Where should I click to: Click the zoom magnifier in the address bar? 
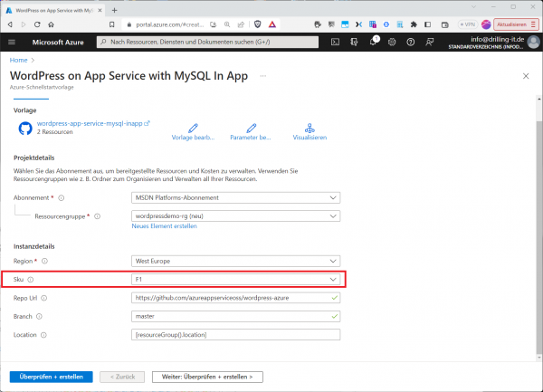pyautogui.click(x=227, y=24)
